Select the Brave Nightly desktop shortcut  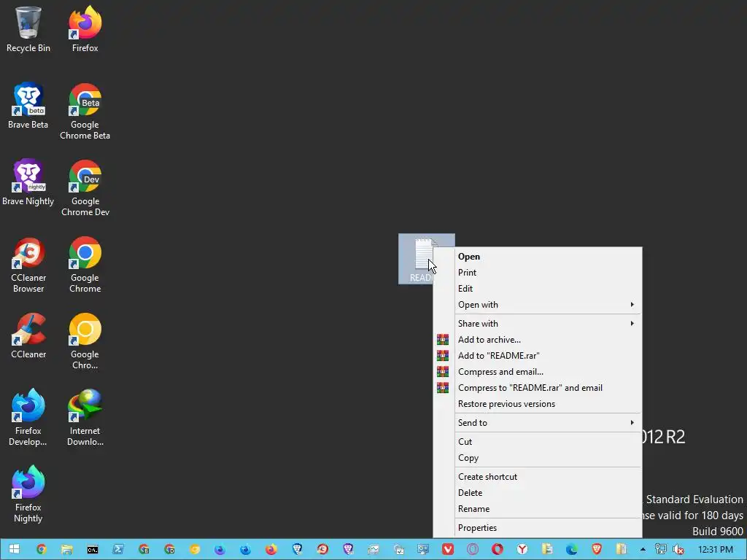tap(28, 182)
